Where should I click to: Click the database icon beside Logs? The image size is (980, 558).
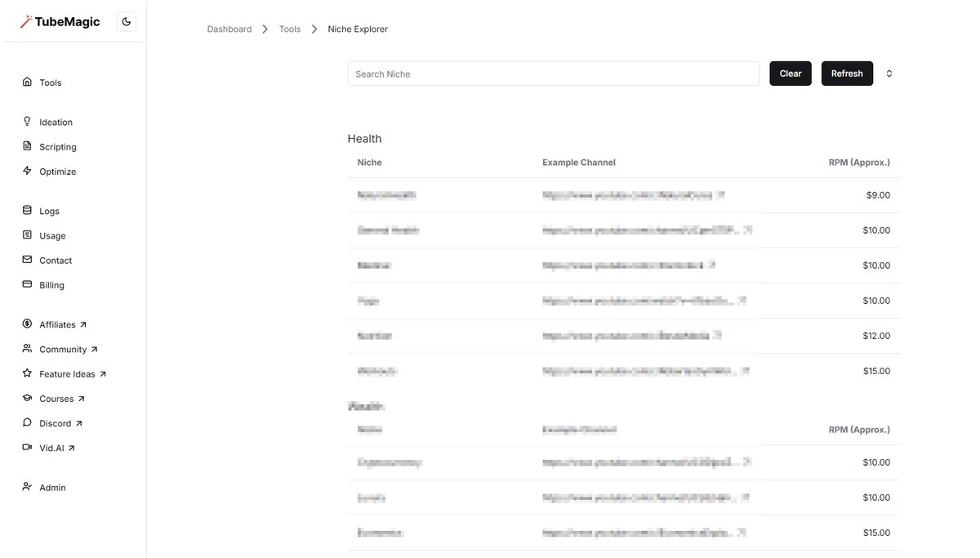(x=27, y=210)
